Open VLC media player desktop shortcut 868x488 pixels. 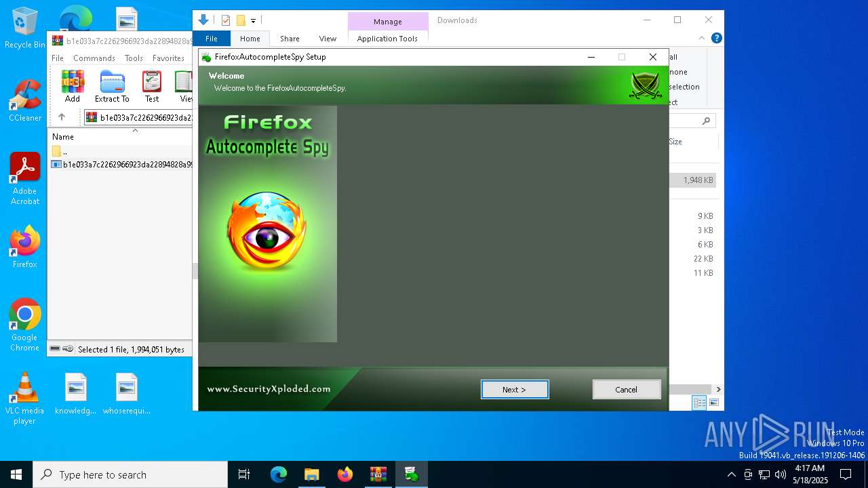pos(24,399)
